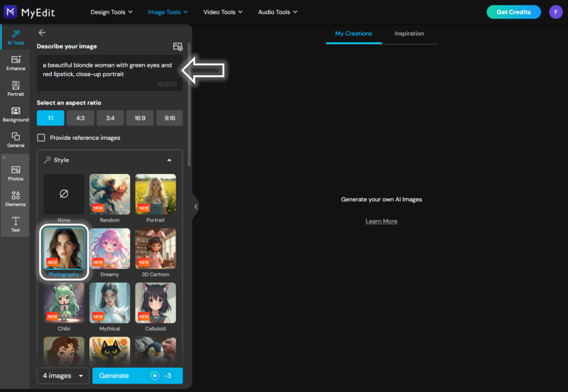The height and width of the screenshot is (392, 568).
Task: Check Provide reference images box
Action: pos(41,138)
